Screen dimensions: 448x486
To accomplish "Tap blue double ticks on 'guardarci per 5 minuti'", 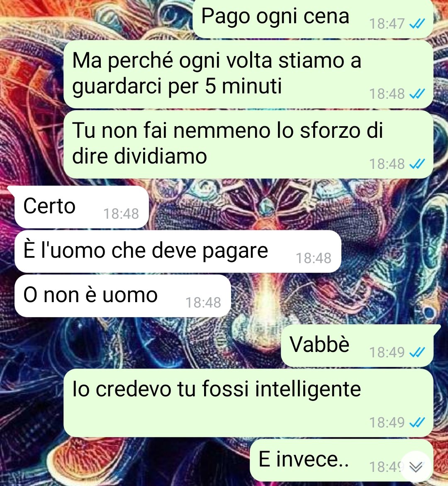I will (417, 94).
